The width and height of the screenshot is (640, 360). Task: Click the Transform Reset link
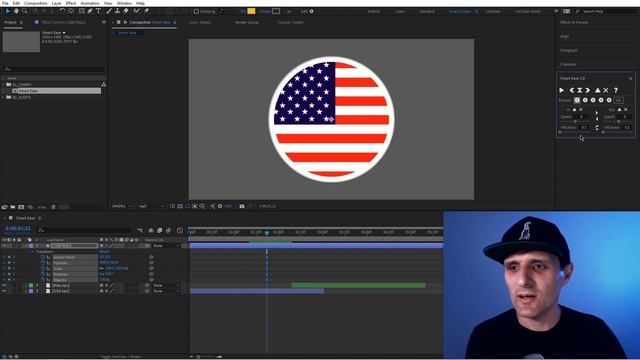tap(104, 252)
